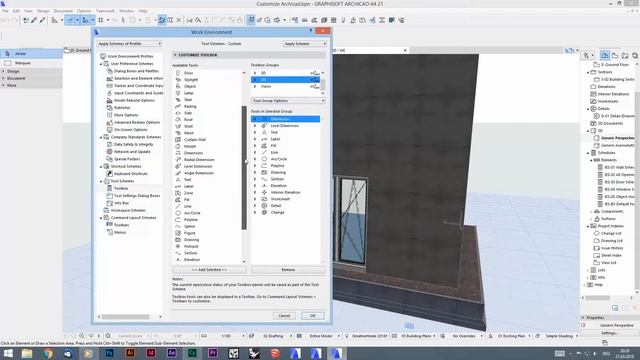
Task: Select the Marquee tool in the Toolbox
Action: click(31, 63)
